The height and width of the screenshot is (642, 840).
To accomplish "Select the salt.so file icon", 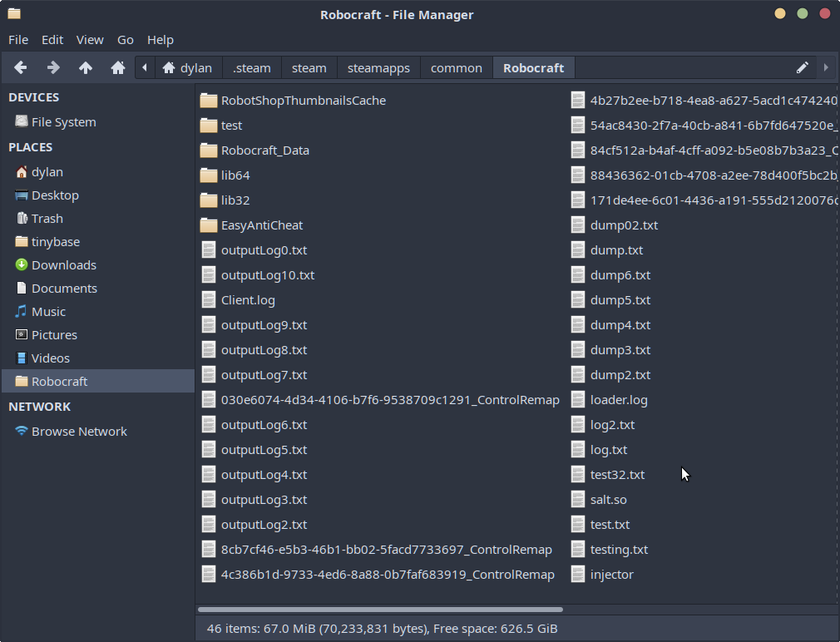I will click(x=577, y=500).
